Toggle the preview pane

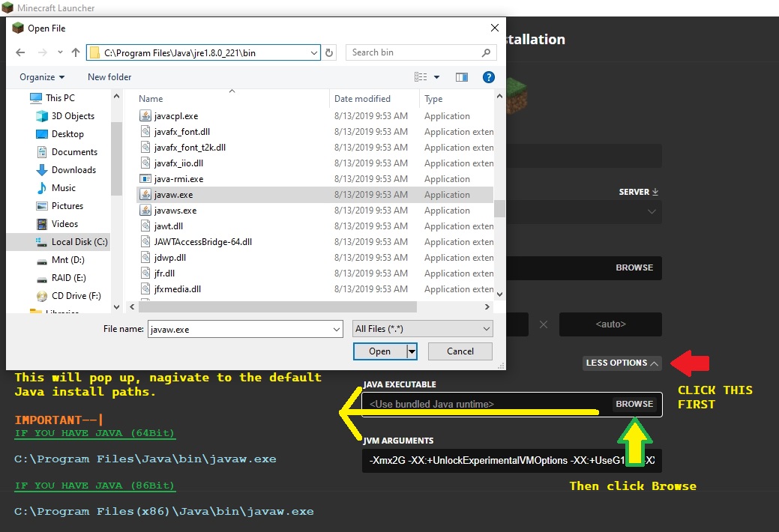[x=462, y=77]
